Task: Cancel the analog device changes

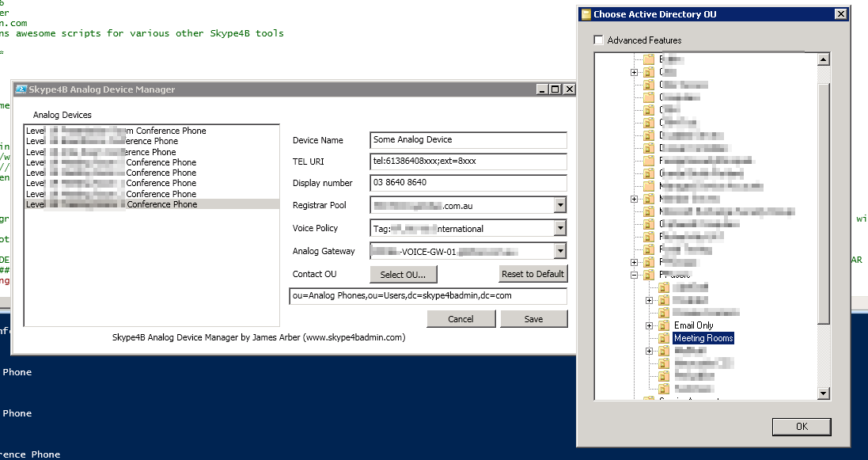Action: (461, 318)
